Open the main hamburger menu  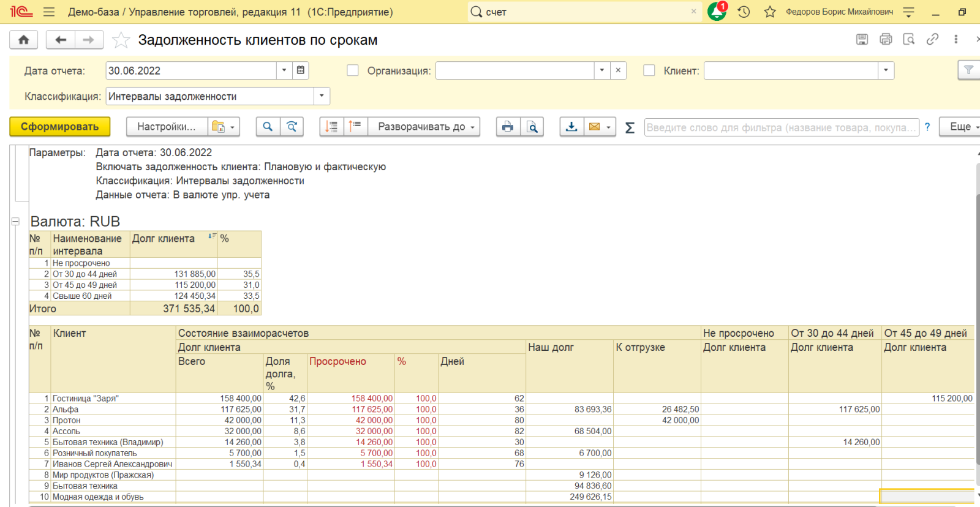click(49, 12)
